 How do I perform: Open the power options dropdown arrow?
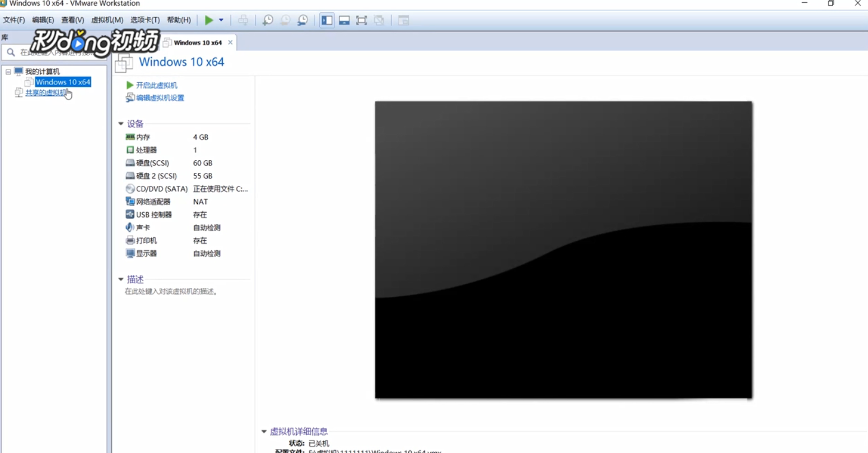pos(221,20)
